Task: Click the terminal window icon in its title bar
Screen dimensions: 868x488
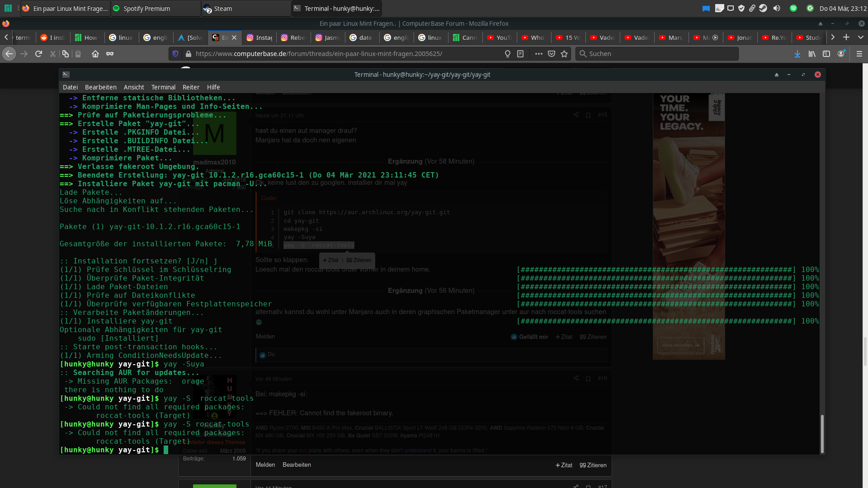Action: 66,75
